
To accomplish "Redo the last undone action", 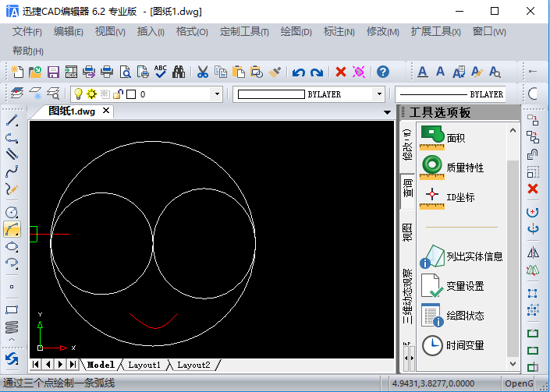I will tap(317, 72).
